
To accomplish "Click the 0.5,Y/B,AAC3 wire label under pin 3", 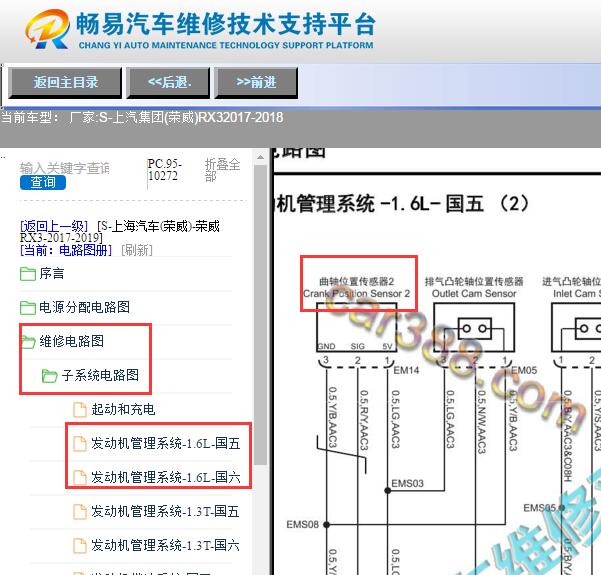I will click(332, 417).
